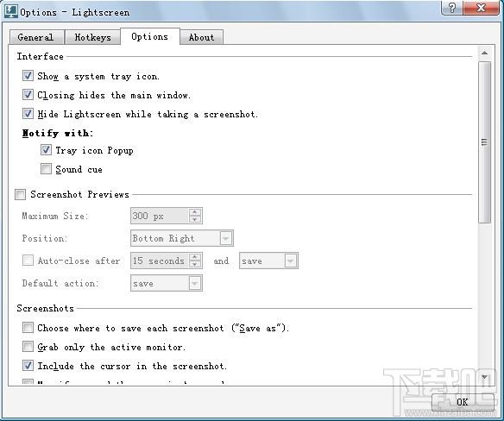Switch to the General tab
Viewport: 504px width, 421px height.
(36, 37)
